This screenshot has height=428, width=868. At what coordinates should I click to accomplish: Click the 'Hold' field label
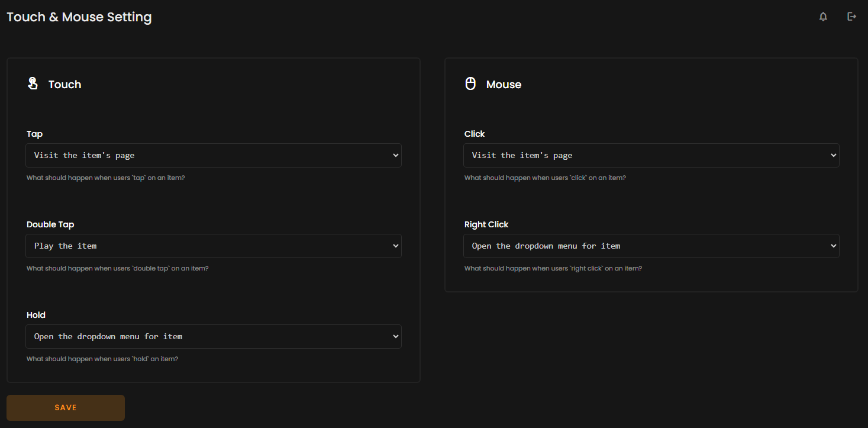[36, 315]
